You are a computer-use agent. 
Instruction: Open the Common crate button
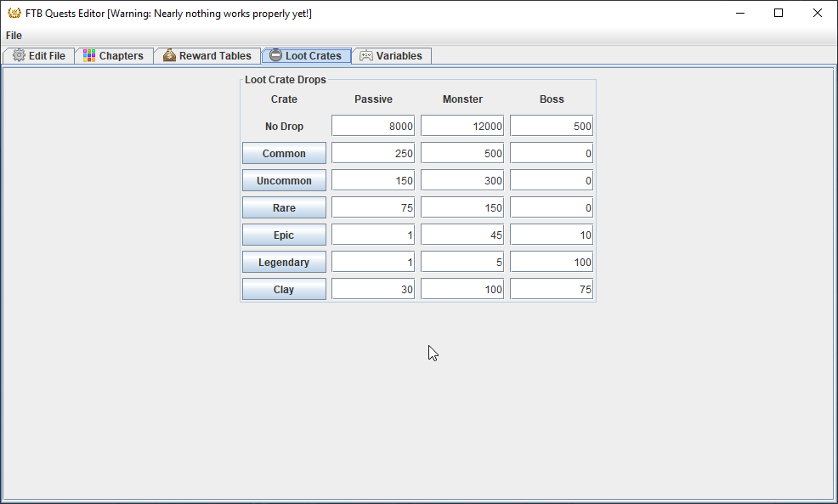(x=284, y=154)
